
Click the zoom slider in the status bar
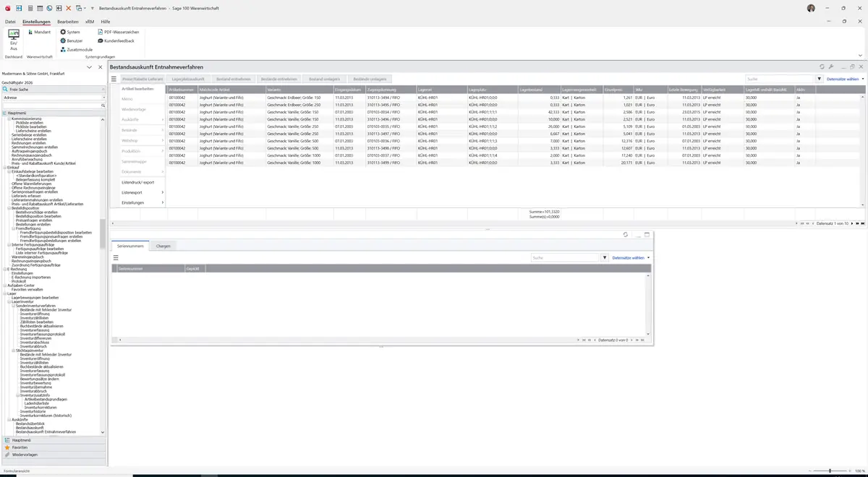[830, 470]
